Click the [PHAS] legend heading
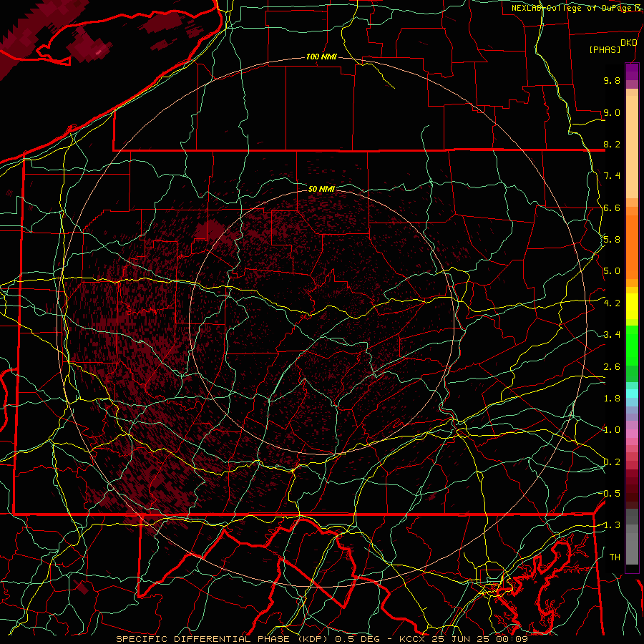 (x=605, y=49)
